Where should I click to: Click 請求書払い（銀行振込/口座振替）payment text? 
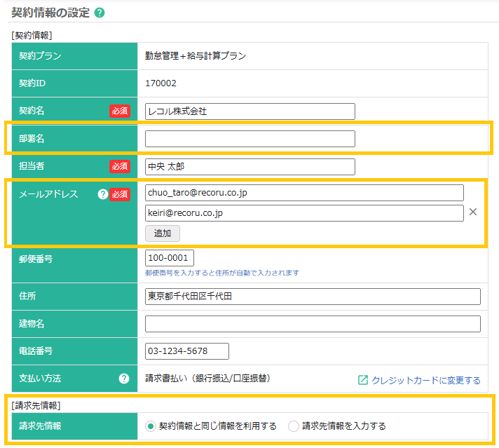point(207,379)
